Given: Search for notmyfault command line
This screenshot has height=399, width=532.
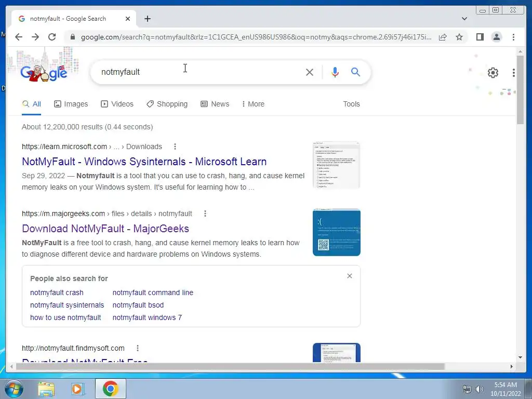Looking at the screenshot, I should pyautogui.click(x=153, y=292).
